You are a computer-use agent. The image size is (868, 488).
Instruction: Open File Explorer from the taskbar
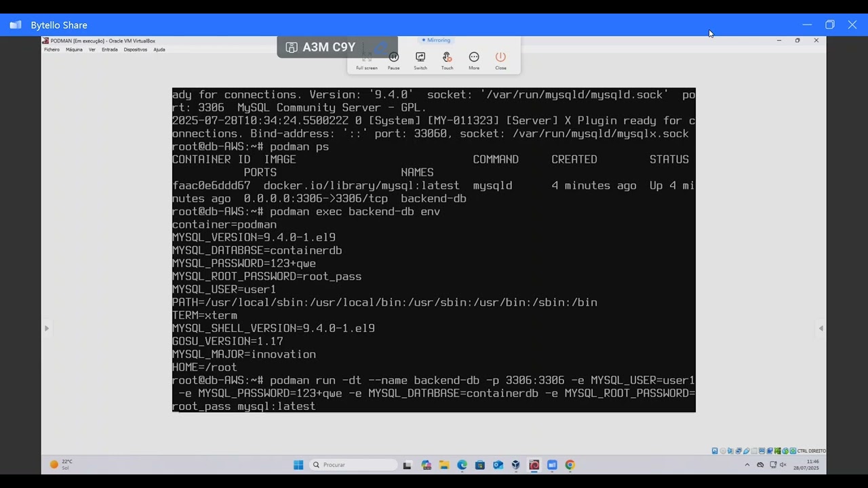[444, 465]
